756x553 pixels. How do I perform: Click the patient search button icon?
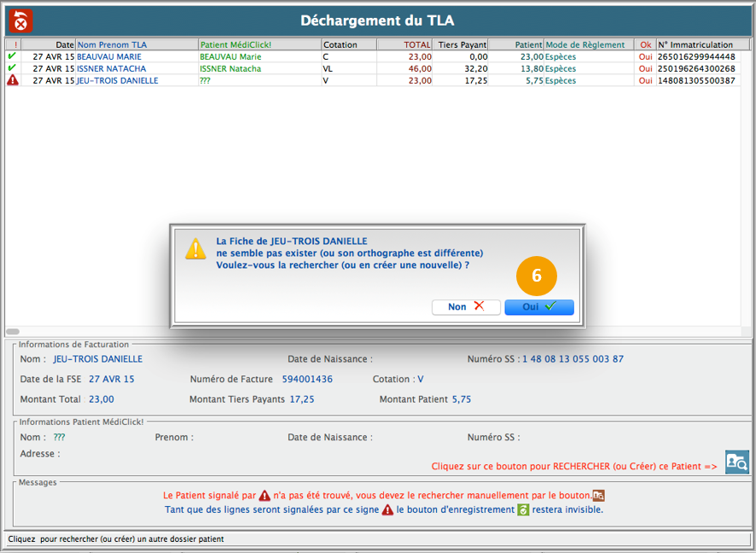coord(736,462)
